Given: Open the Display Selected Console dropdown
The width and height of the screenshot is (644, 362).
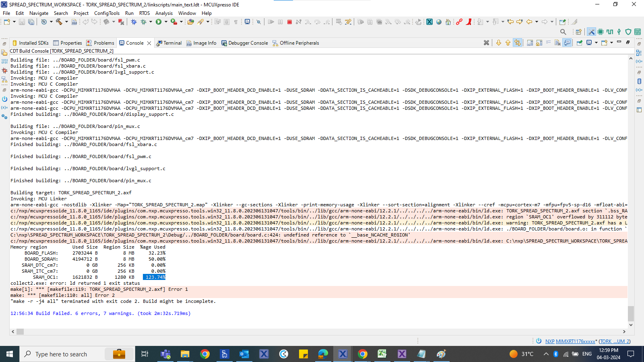Looking at the screenshot, I should pos(596,43).
